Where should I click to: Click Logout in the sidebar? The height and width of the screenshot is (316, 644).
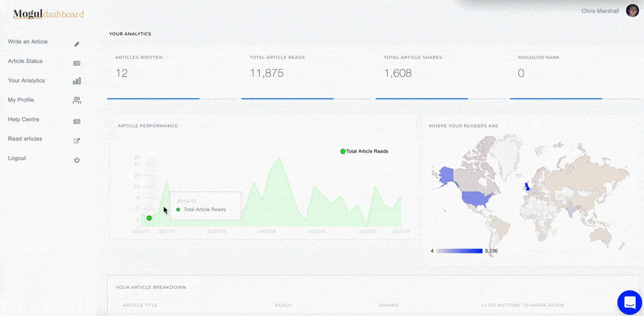coord(17,159)
